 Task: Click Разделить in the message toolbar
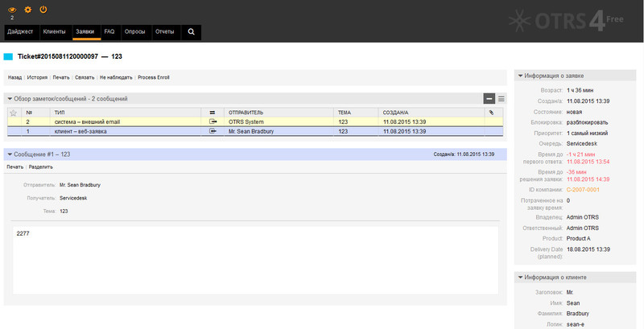click(x=41, y=167)
